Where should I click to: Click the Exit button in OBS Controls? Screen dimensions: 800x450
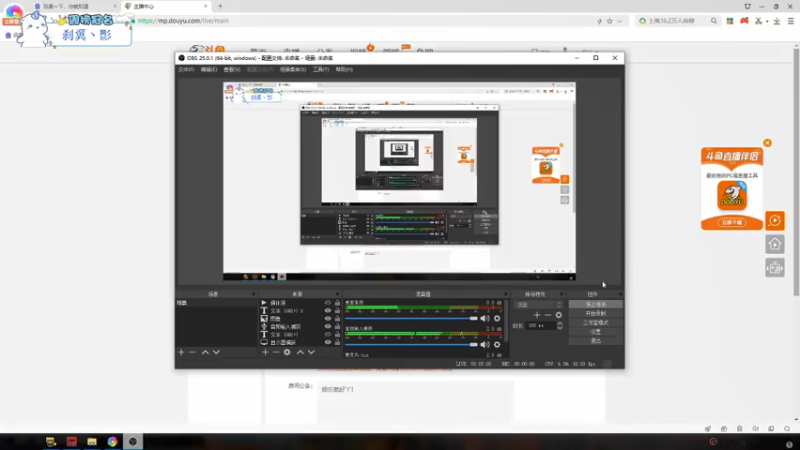click(x=595, y=341)
